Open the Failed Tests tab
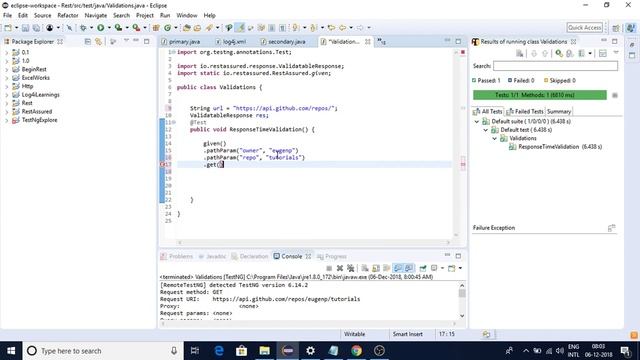The image size is (640, 360). click(x=525, y=111)
